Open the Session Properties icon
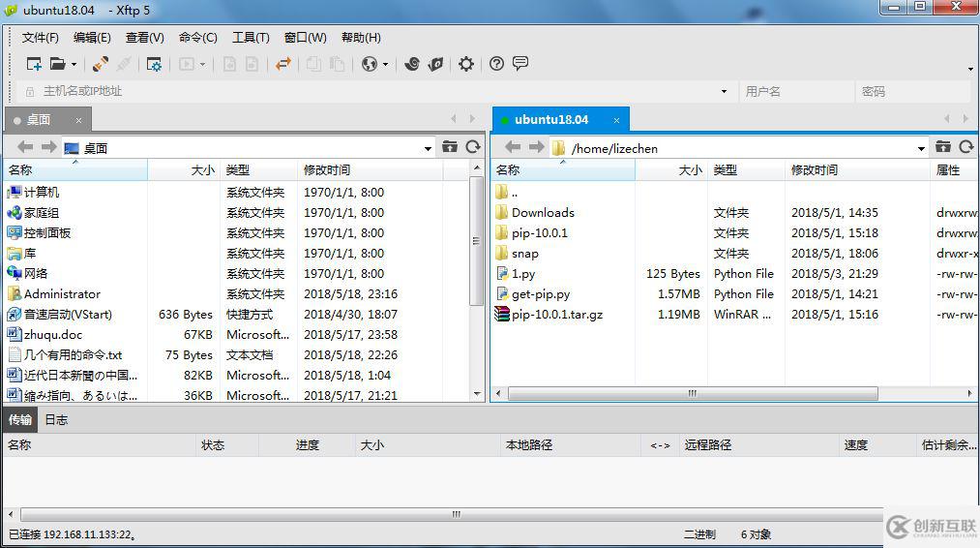This screenshot has height=548, width=980. click(154, 64)
